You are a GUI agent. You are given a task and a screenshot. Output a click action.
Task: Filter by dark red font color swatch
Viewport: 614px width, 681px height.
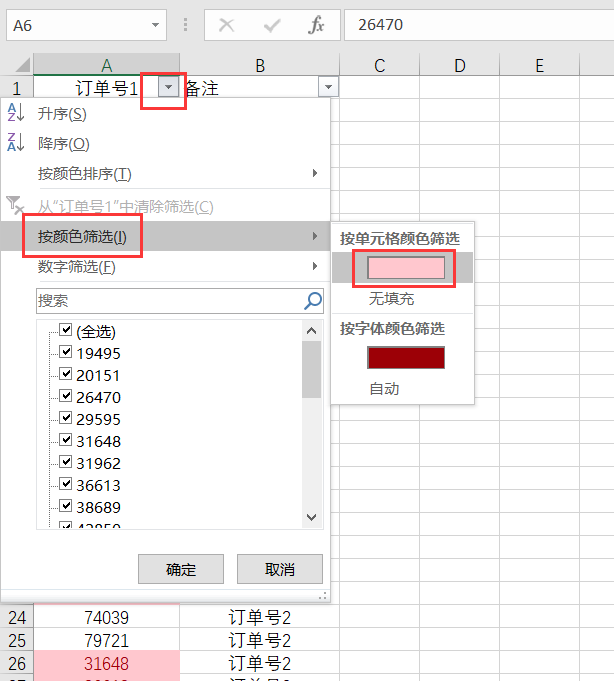(406, 357)
